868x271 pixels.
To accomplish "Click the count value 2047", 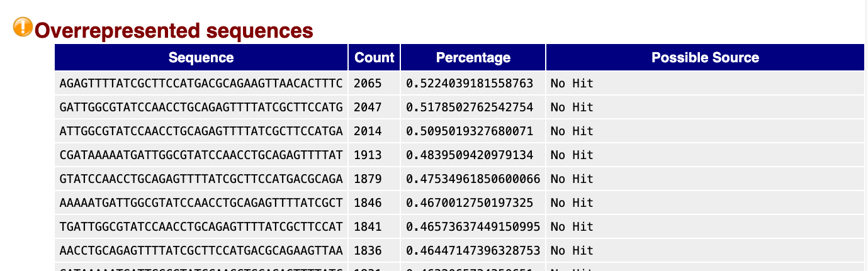I will pyautogui.click(x=368, y=107).
